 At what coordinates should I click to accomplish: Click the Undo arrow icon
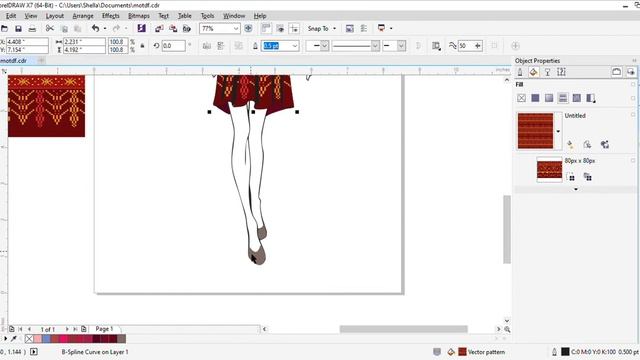[96, 29]
